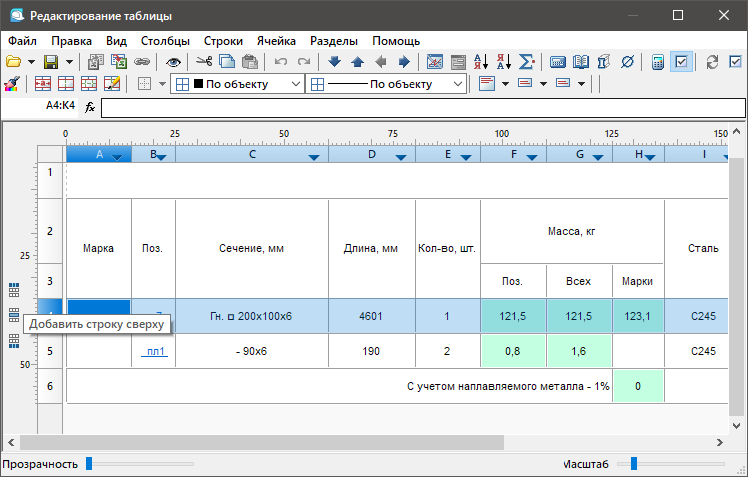
Task: Click the redo arrow icon
Action: pos(303,62)
